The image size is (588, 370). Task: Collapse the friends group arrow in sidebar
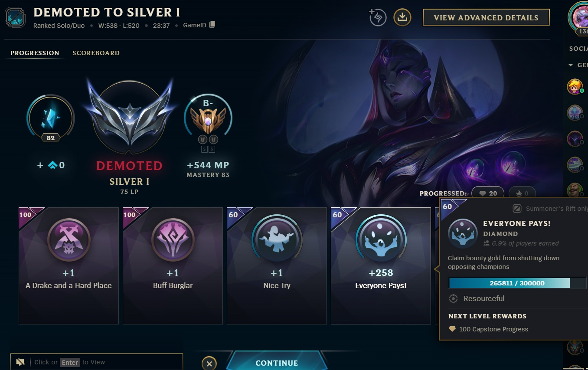[571, 65]
